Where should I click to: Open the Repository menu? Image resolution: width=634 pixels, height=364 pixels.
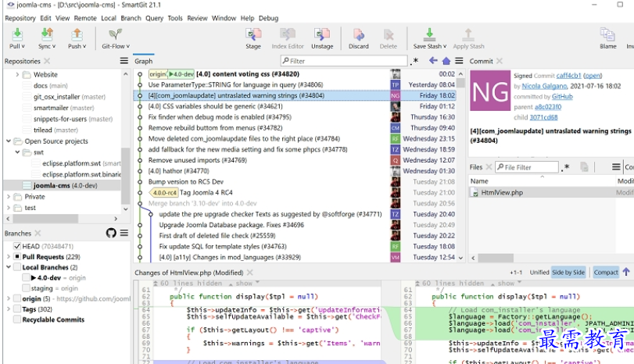[x=20, y=18]
